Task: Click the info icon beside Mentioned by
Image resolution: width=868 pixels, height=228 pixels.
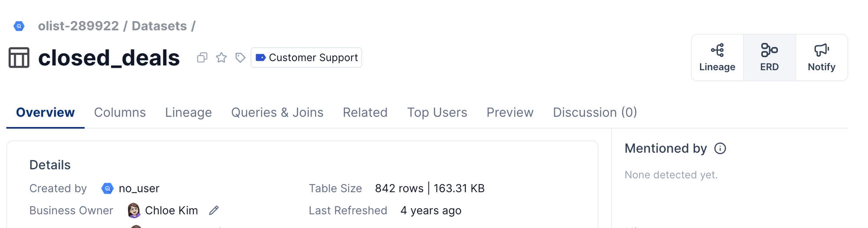Action: coord(720,149)
